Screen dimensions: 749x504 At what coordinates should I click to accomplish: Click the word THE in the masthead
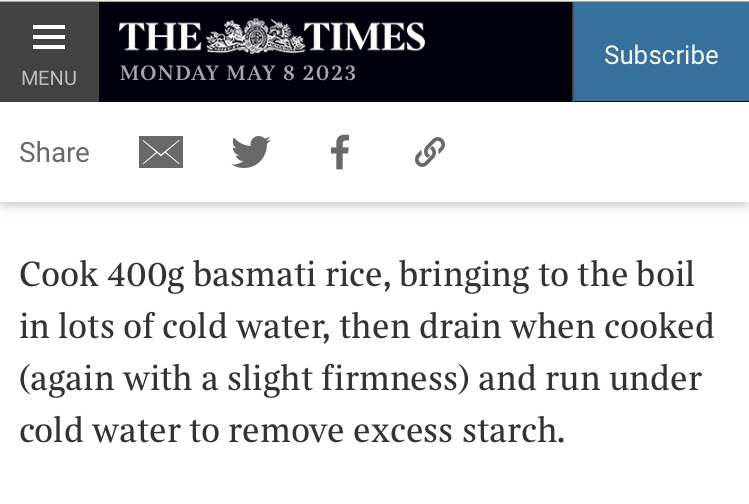tap(160, 36)
